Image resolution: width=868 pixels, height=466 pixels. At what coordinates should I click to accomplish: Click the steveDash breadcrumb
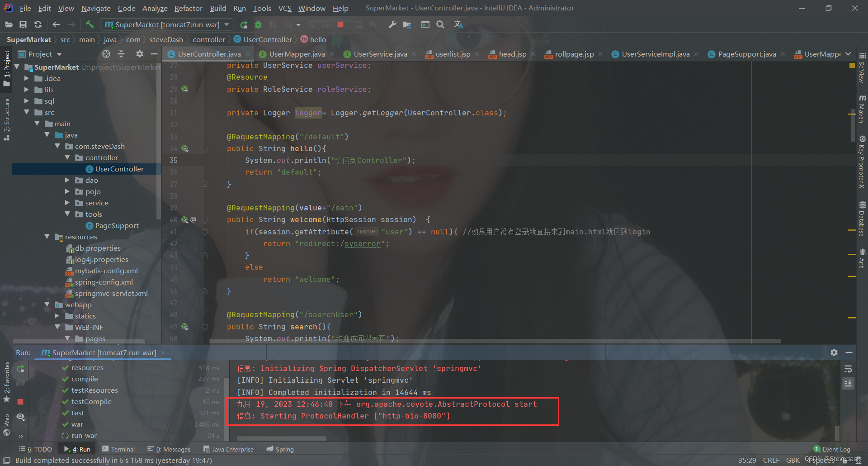(166, 39)
